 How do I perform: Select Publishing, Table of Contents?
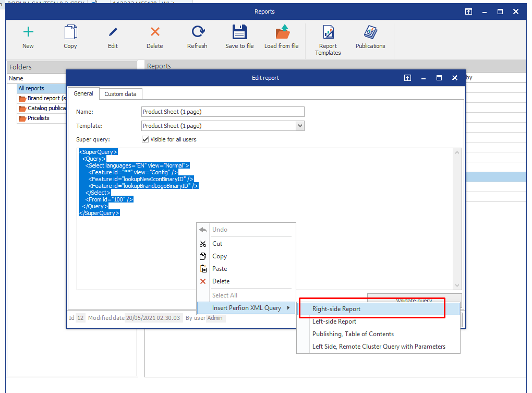click(x=378, y=334)
